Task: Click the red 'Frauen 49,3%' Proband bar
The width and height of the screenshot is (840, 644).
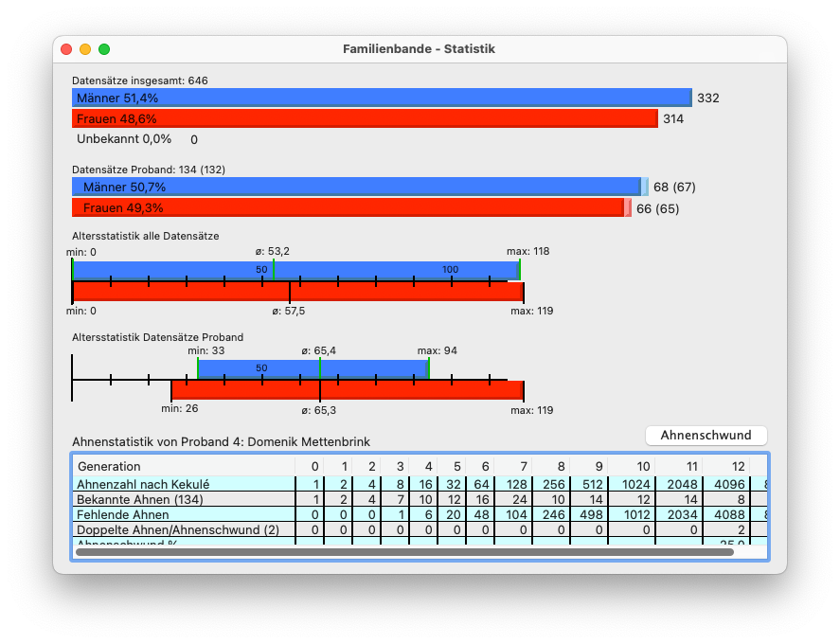Action: (x=350, y=207)
